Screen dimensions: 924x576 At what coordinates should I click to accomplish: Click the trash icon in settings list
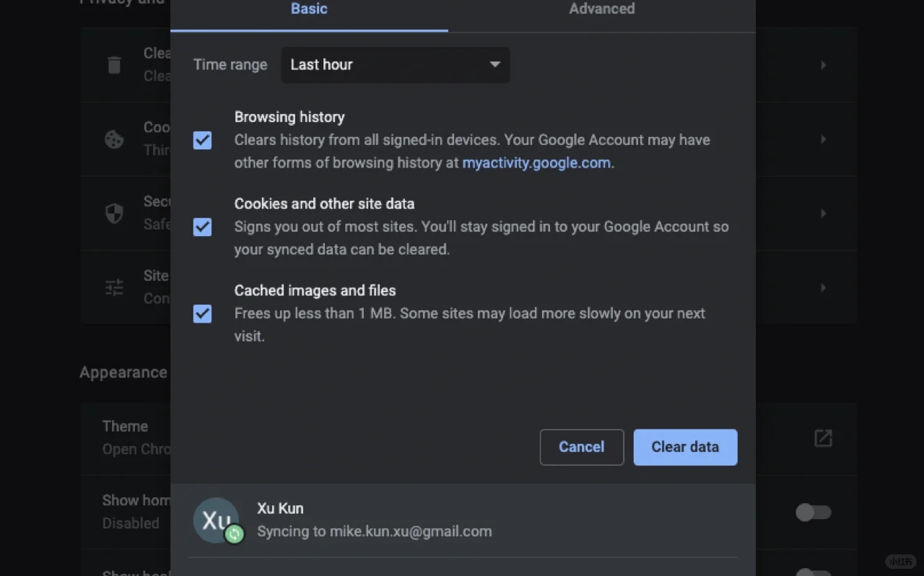[114, 65]
